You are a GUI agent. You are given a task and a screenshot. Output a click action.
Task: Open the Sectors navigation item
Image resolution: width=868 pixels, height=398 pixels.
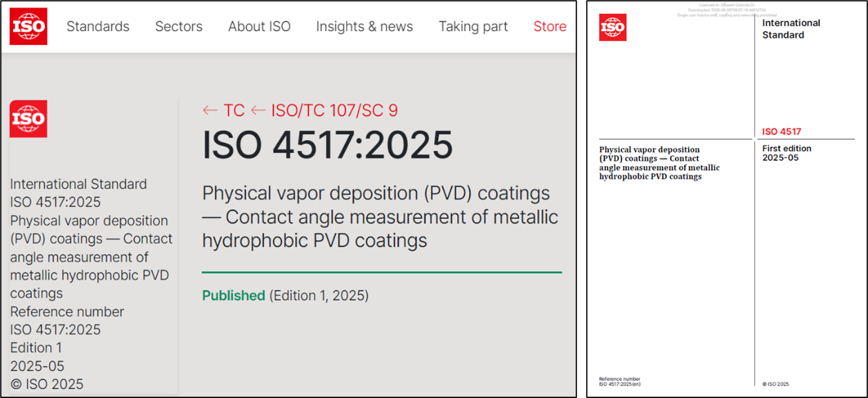point(179,26)
